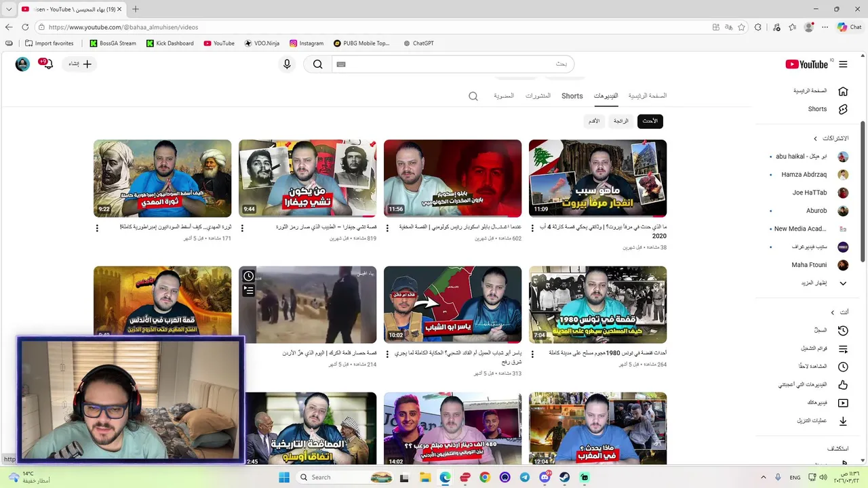This screenshot has height=488, width=868.
Task: Open more options for the Yasser Abu Shabab video
Action: pyautogui.click(x=387, y=354)
